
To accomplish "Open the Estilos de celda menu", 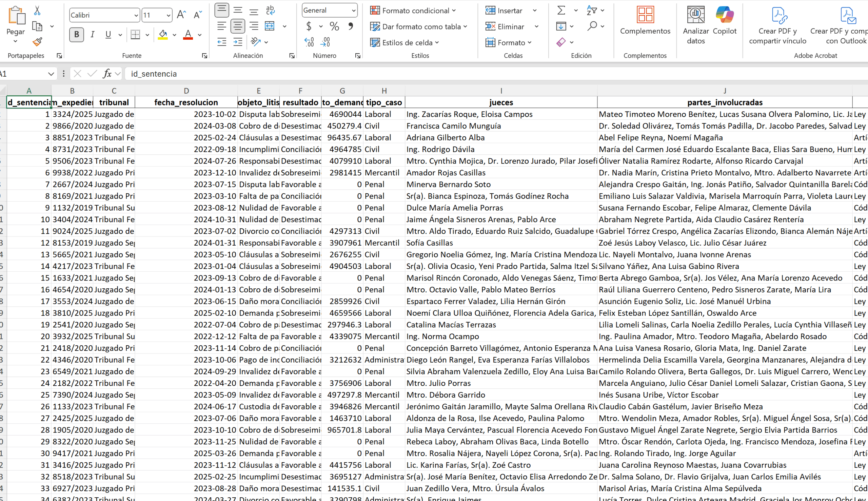I will tap(405, 43).
